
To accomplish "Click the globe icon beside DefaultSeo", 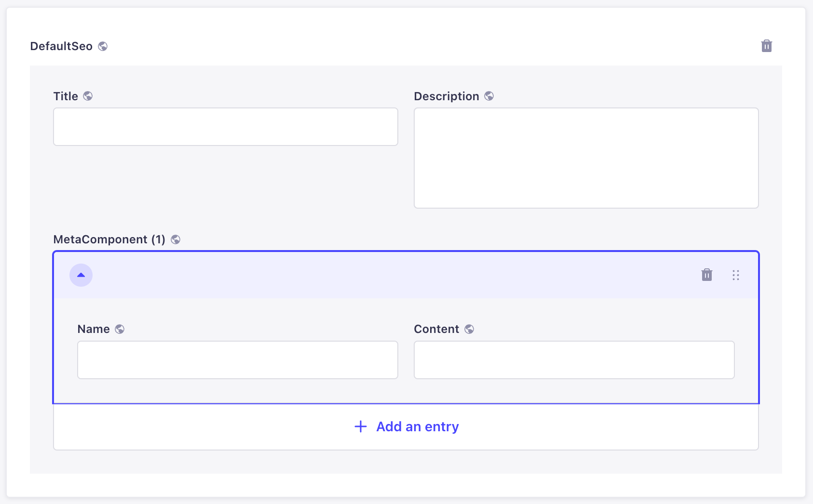I will pos(103,46).
